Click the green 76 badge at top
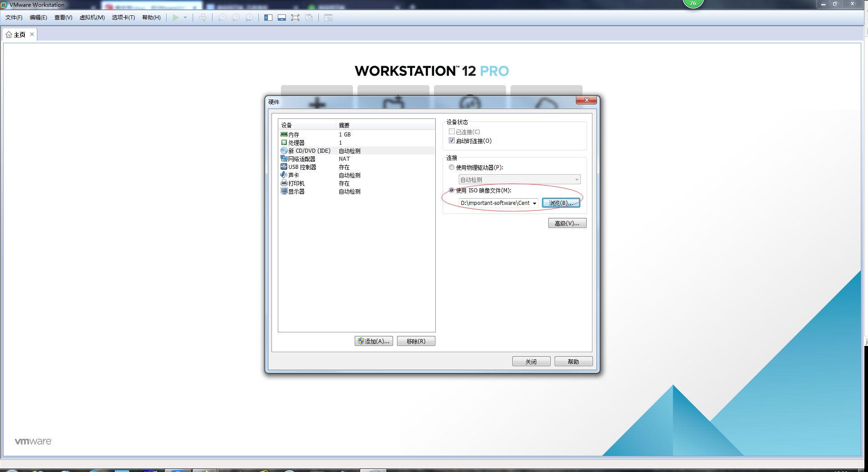This screenshot has width=868, height=472. click(693, 3)
